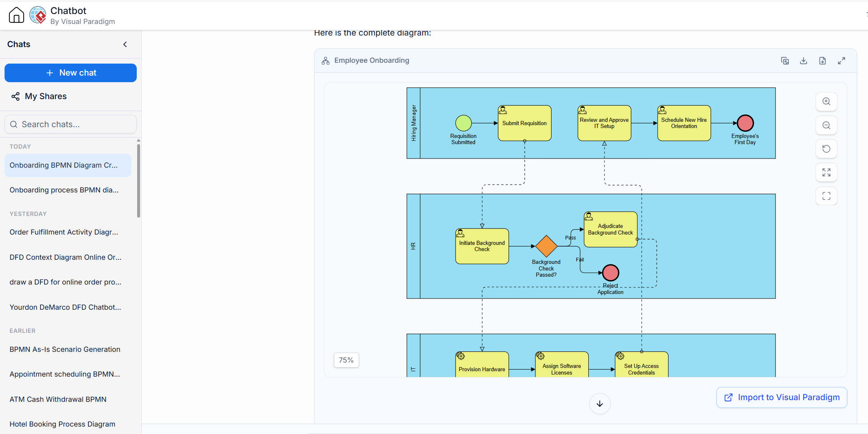The height and width of the screenshot is (434, 868).
Task: Expand diagram to fullscreen icon
Action: pyautogui.click(x=842, y=61)
